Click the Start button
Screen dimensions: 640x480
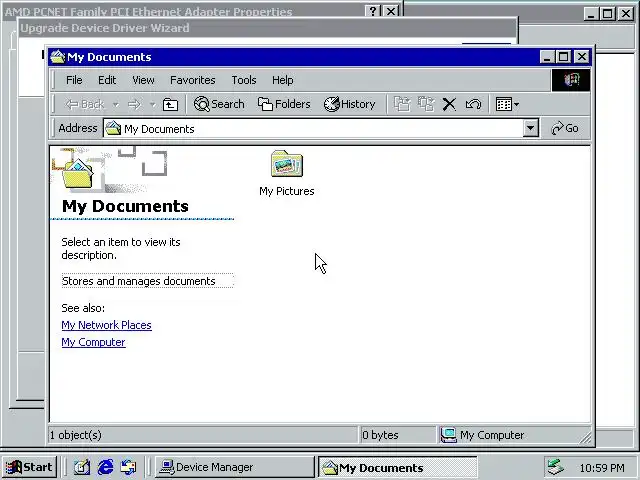29,467
